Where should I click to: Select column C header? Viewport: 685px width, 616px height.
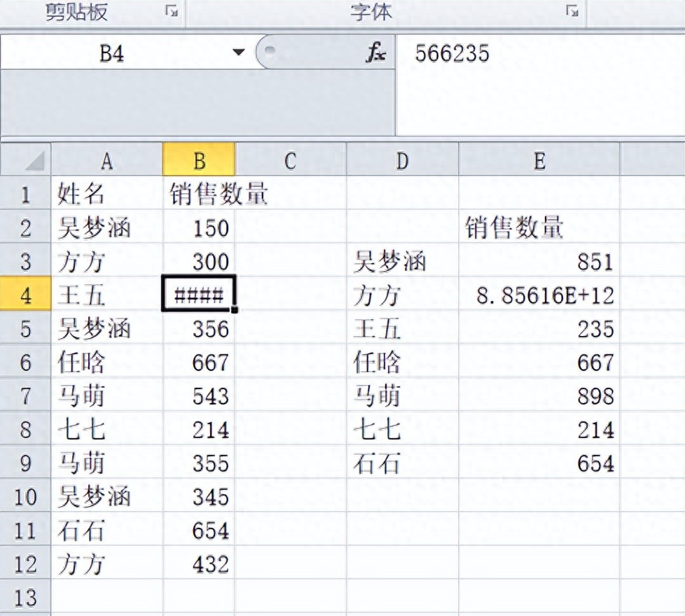tap(291, 161)
